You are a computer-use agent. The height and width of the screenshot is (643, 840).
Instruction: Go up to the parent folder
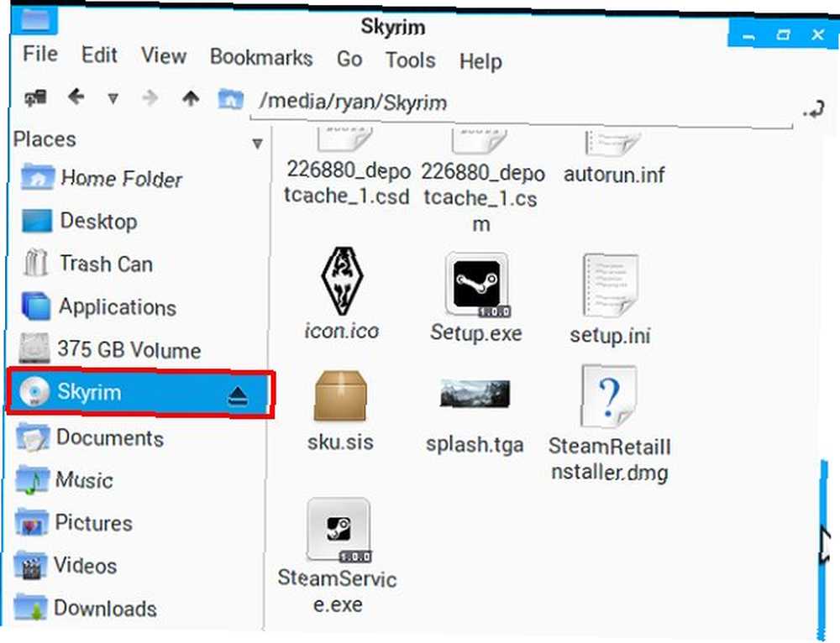[190, 98]
